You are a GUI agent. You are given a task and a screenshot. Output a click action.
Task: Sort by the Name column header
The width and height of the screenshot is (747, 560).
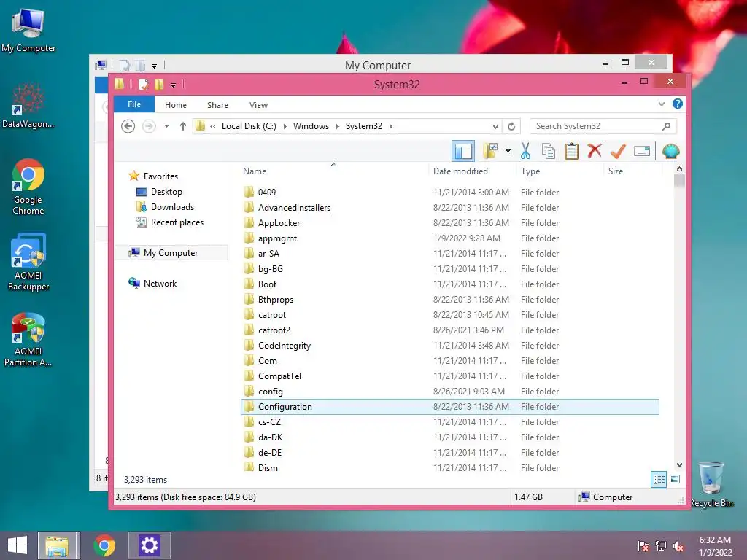255,171
